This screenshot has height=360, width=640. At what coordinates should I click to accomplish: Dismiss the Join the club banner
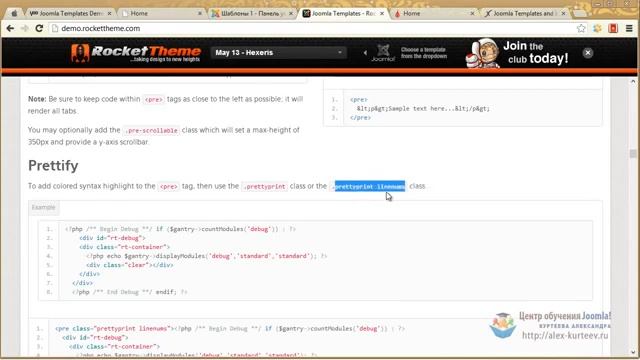tap(588, 53)
